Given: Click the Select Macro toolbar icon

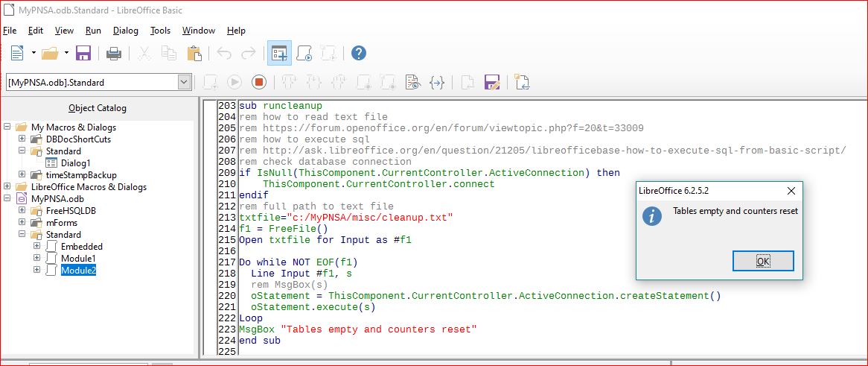Looking at the screenshot, I should (x=304, y=53).
